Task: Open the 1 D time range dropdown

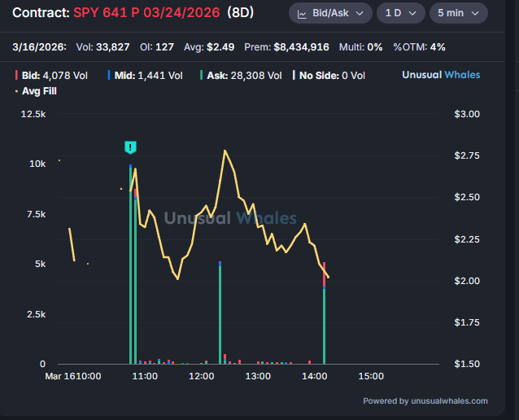Action: 401,13
